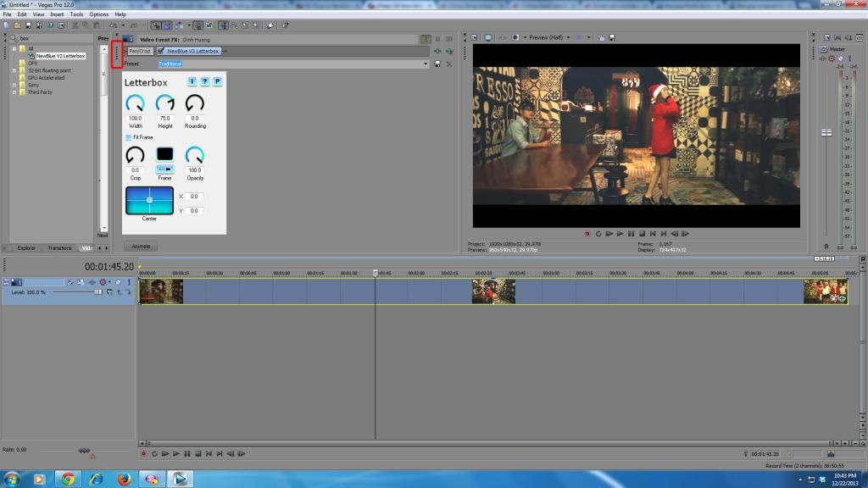Click the Letterbox 'P' presets button
868x488 pixels.
217,81
